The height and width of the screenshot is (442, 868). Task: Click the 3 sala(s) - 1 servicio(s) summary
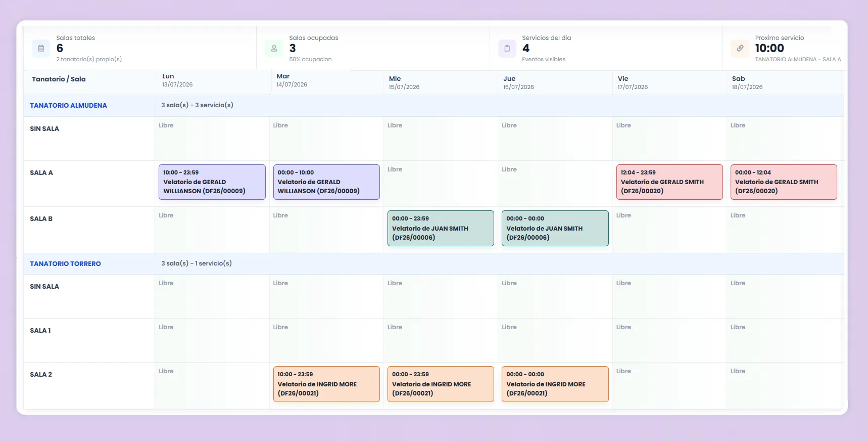tap(197, 263)
